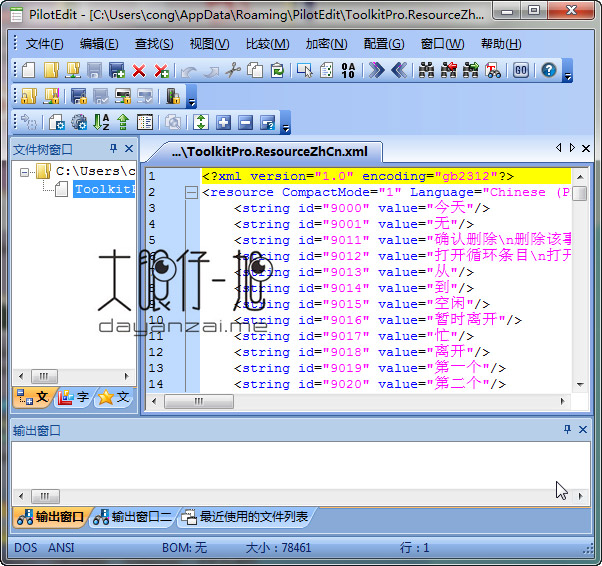Close current file with the red X icon
602x566 pixels.
point(139,70)
